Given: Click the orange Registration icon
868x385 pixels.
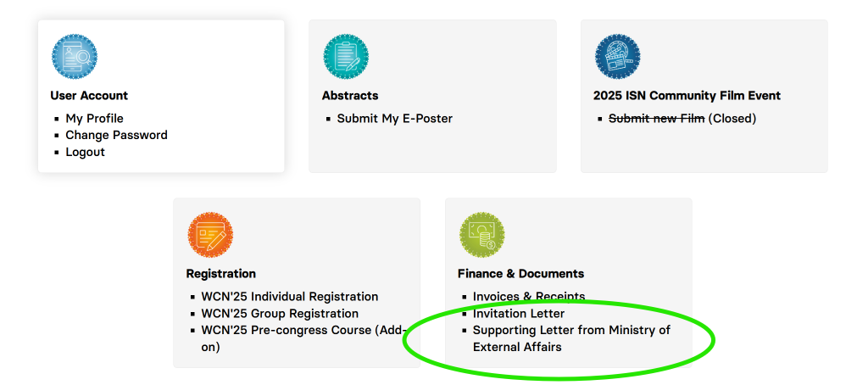Looking at the screenshot, I should [x=210, y=235].
